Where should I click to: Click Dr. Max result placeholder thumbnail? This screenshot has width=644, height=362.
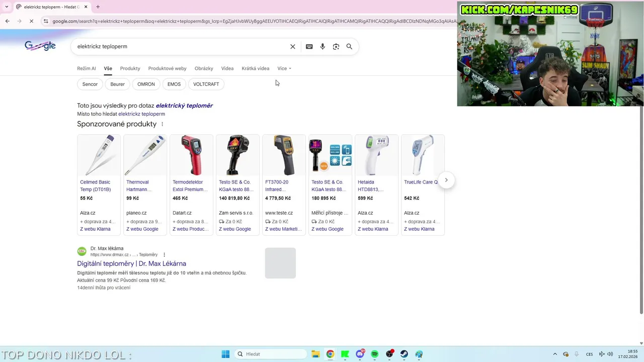[280, 263]
